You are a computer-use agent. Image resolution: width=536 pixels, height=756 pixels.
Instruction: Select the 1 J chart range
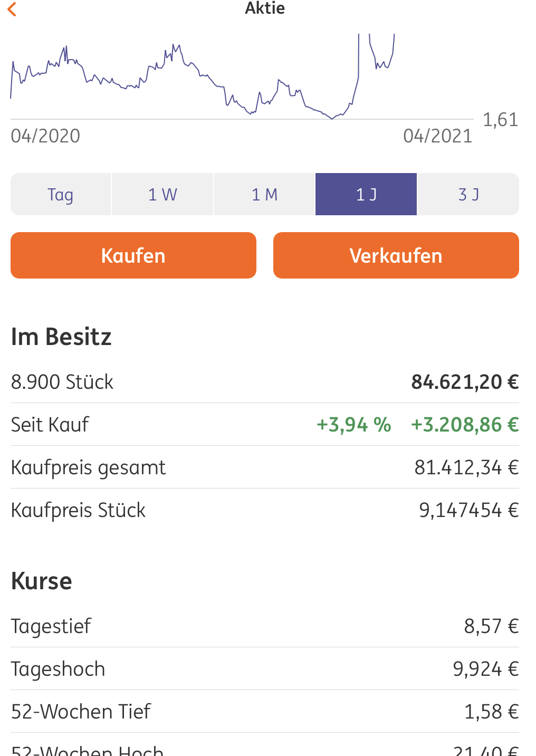[x=366, y=195]
